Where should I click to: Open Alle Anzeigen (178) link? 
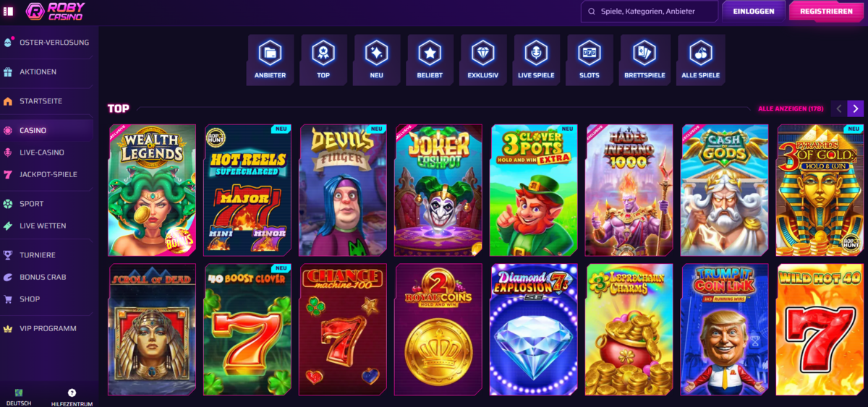(791, 108)
